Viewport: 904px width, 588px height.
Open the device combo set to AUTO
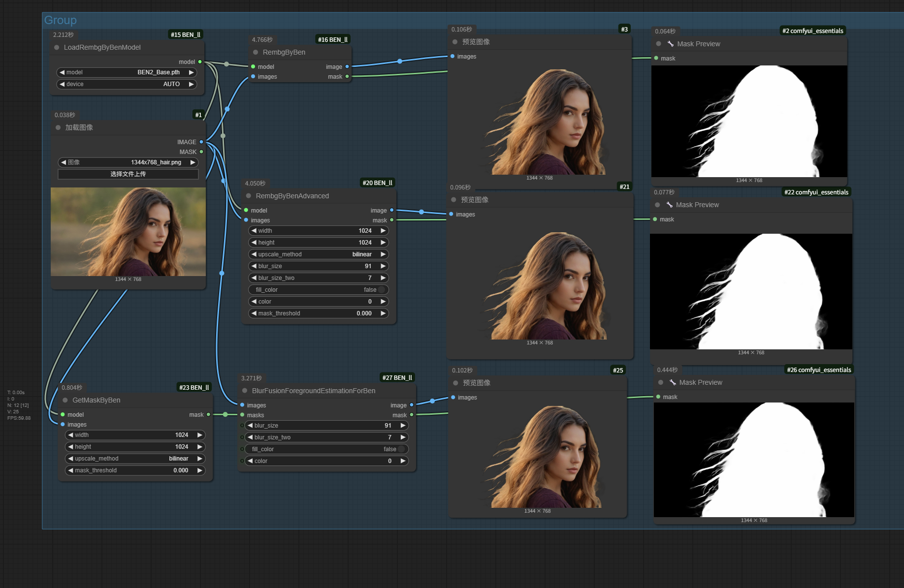pyautogui.click(x=127, y=85)
